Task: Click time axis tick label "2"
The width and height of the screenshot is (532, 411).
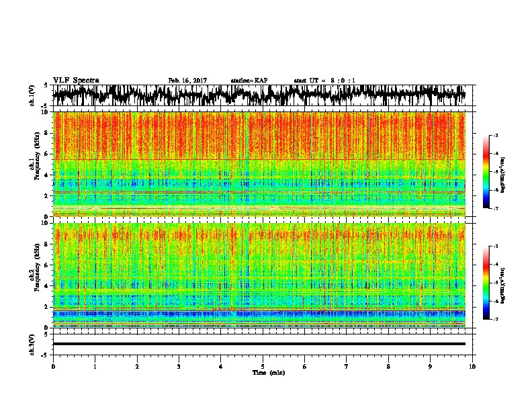Action: (137, 367)
